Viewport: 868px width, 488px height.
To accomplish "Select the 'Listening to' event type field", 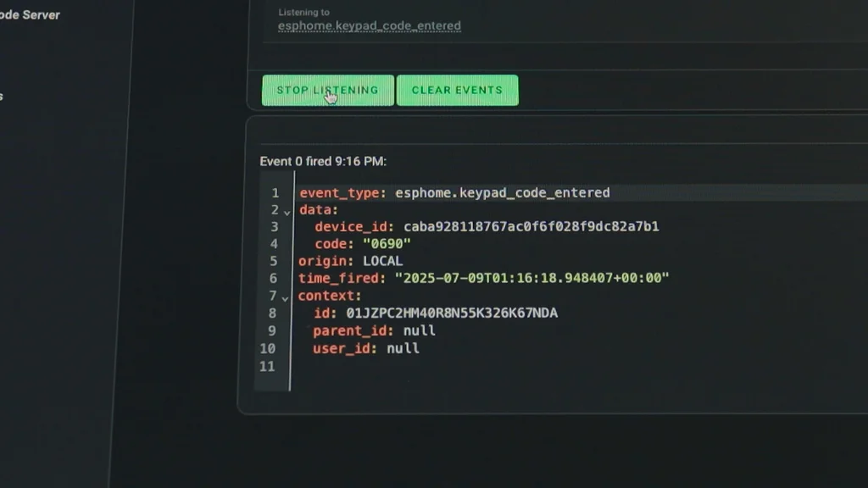I will pos(370,25).
